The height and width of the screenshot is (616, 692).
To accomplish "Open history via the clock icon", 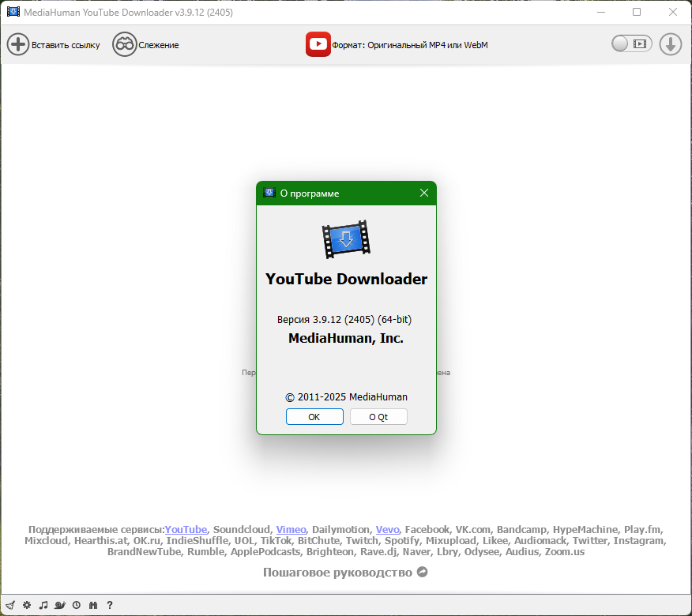I will point(77,604).
